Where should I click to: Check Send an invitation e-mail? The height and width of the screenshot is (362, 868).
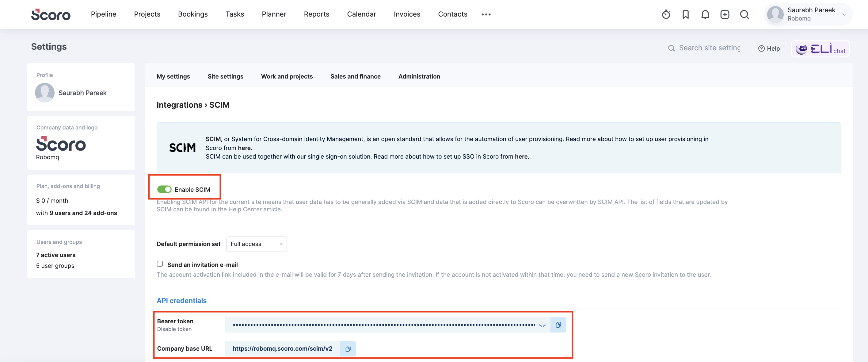pos(160,264)
